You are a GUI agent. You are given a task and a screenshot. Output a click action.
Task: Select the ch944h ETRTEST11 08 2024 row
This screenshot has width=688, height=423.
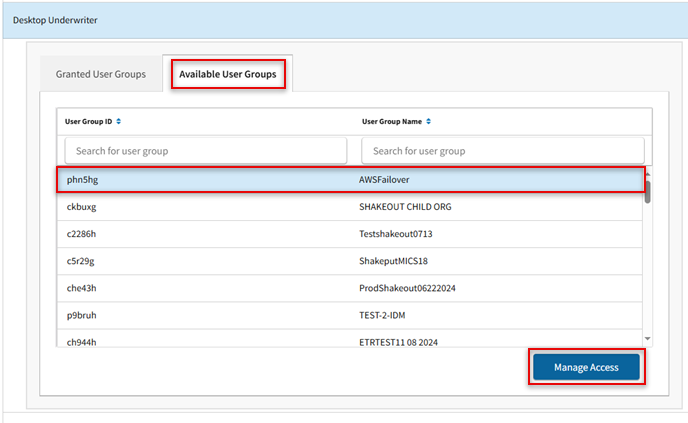click(350, 339)
